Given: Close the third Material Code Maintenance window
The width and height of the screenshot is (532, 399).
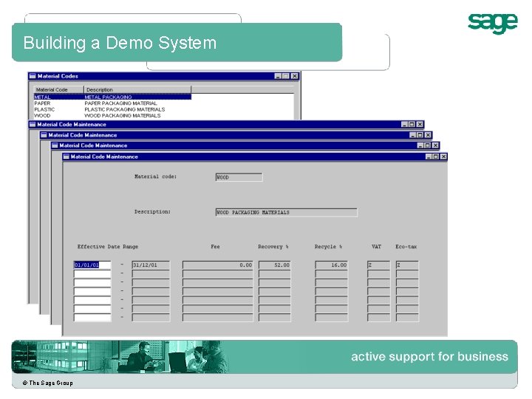Looking at the screenshot, I should point(435,146).
